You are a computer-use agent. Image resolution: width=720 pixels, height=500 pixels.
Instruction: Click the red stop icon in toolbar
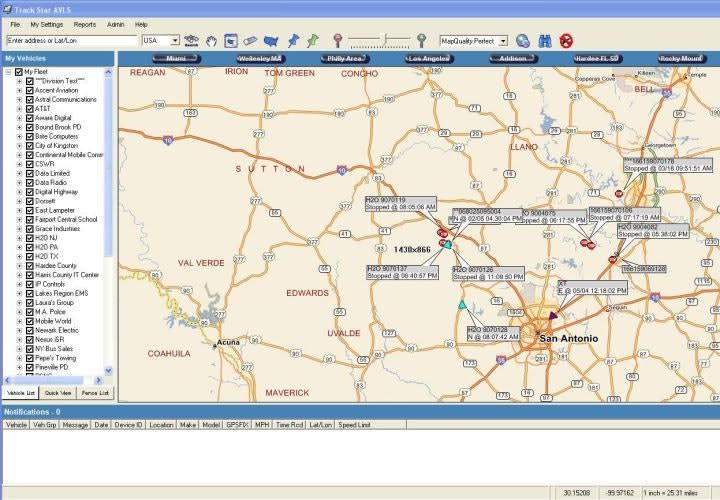(566, 41)
